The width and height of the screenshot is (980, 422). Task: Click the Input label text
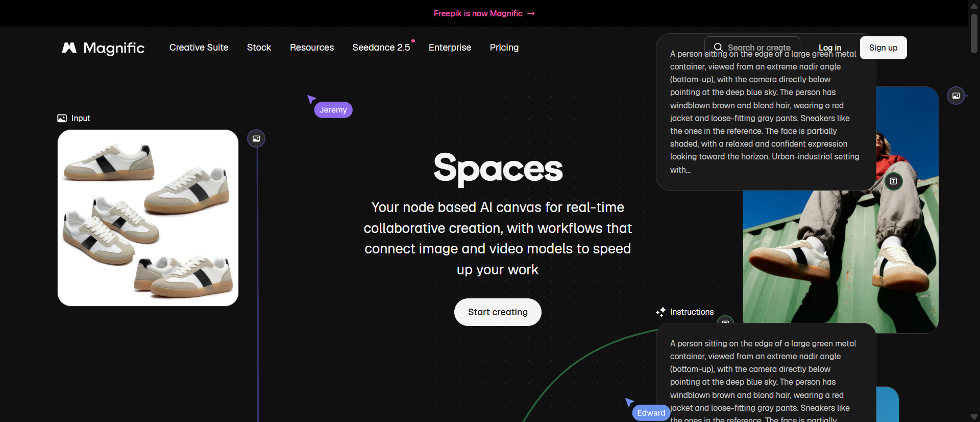tap(81, 119)
